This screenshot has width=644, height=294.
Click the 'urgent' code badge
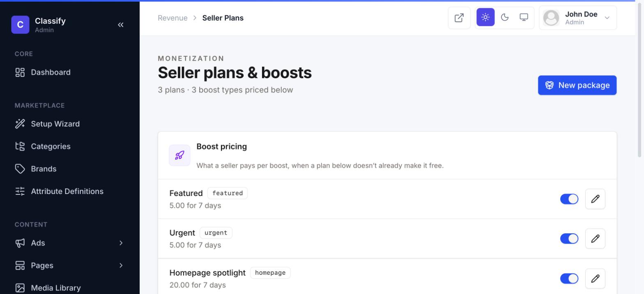tap(216, 233)
